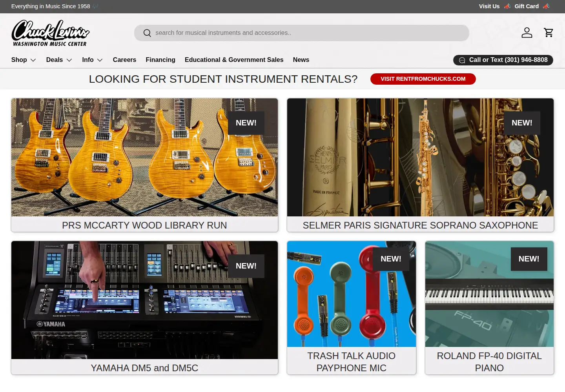Image resolution: width=565 pixels, height=392 pixels.
Task: Click Selmer Paris Signature Soprano Saxophone title
Action: tap(420, 225)
